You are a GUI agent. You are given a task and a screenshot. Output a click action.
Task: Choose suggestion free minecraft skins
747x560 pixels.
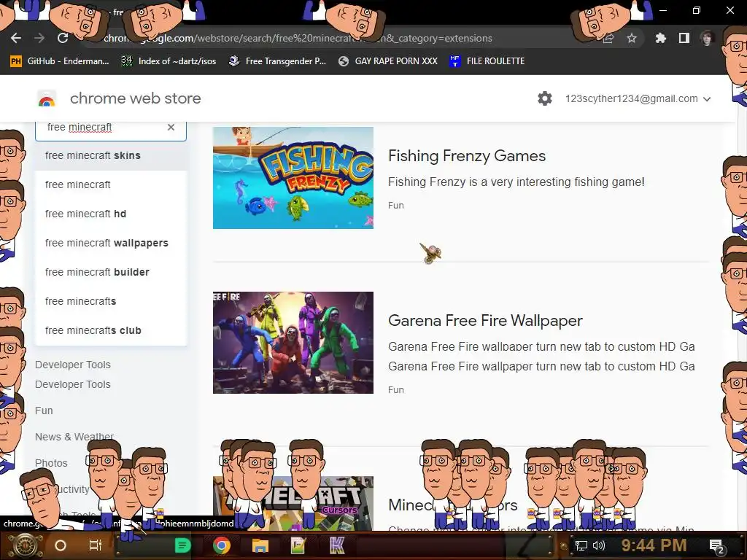click(x=111, y=156)
